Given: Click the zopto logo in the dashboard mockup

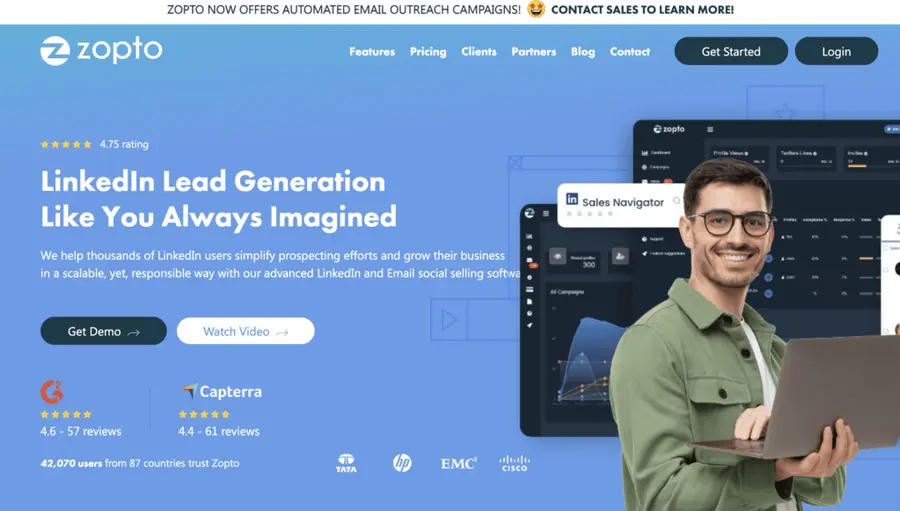Looking at the screenshot, I should [x=669, y=129].
